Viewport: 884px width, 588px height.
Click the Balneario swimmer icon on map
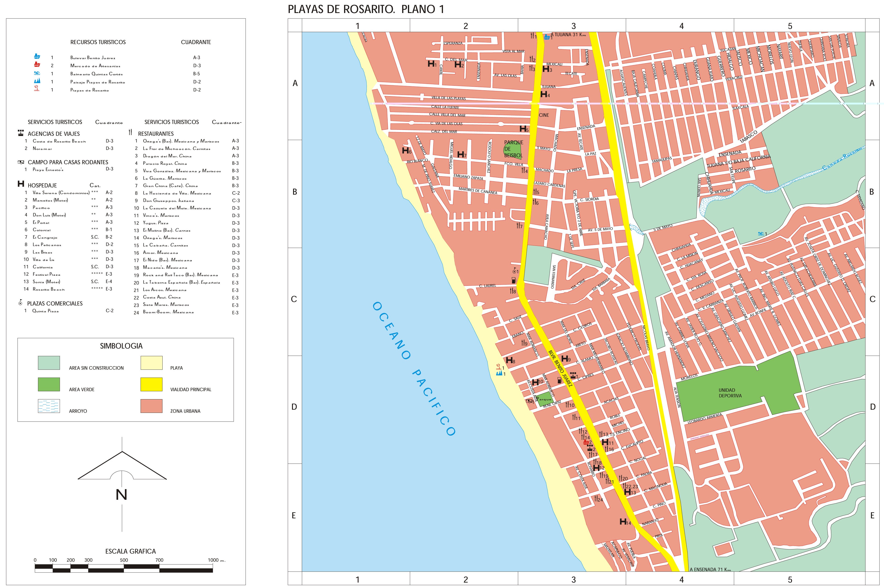point(760,234)
